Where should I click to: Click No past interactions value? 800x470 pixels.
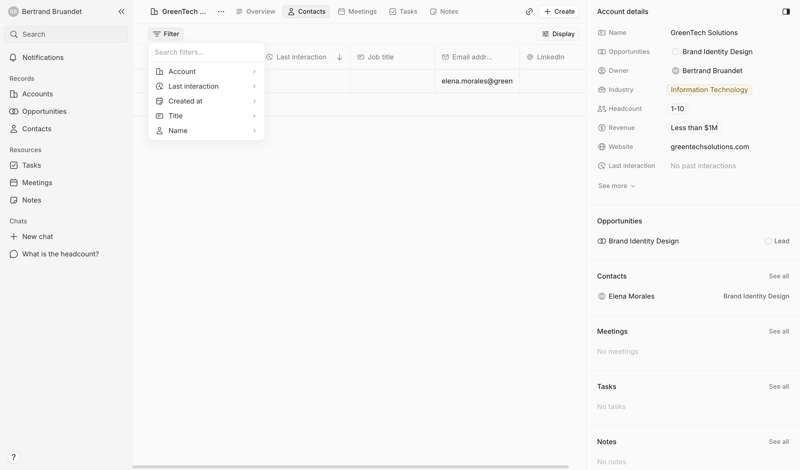[703, 166]
